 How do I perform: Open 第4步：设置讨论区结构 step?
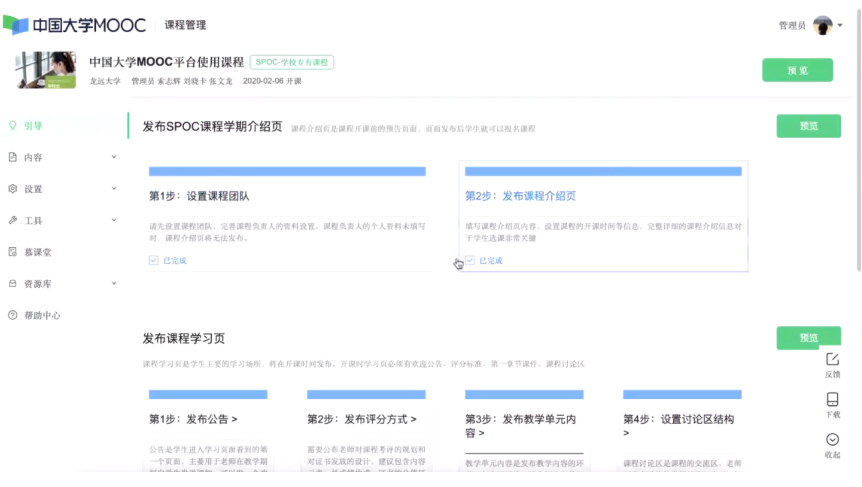coord(678,426)
